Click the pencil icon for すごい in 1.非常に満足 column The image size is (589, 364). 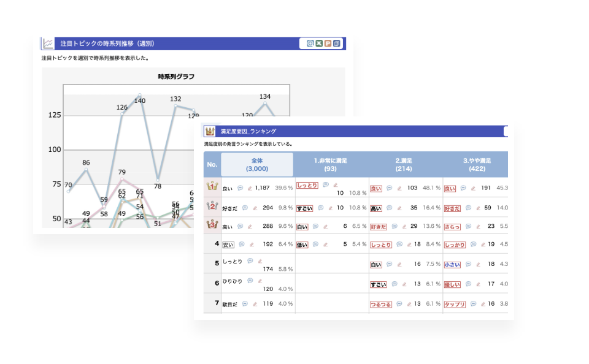pos(331,208)
